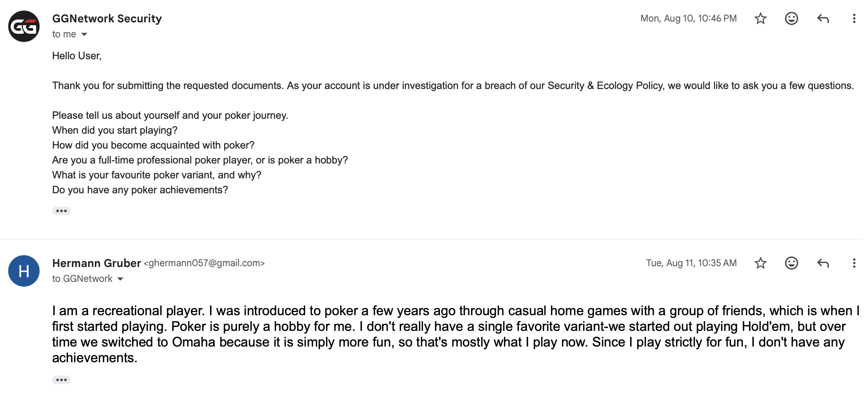
Task: Click the ghermann057@gmail.com email address
Action: tap(204, 263)
